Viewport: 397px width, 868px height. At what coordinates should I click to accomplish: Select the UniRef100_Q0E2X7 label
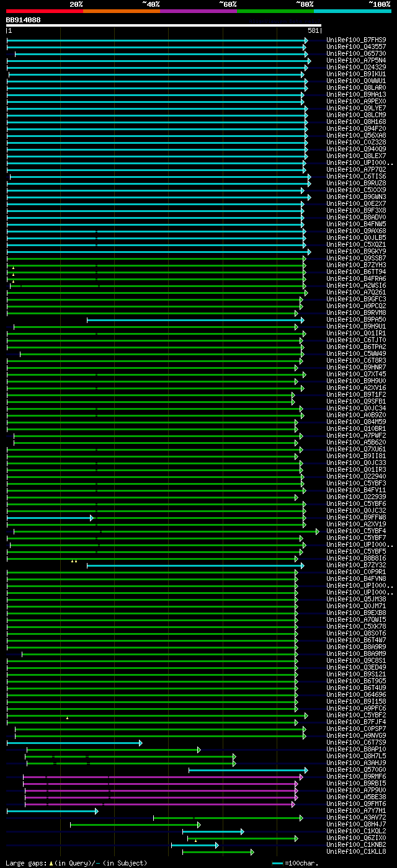point(356,203)
